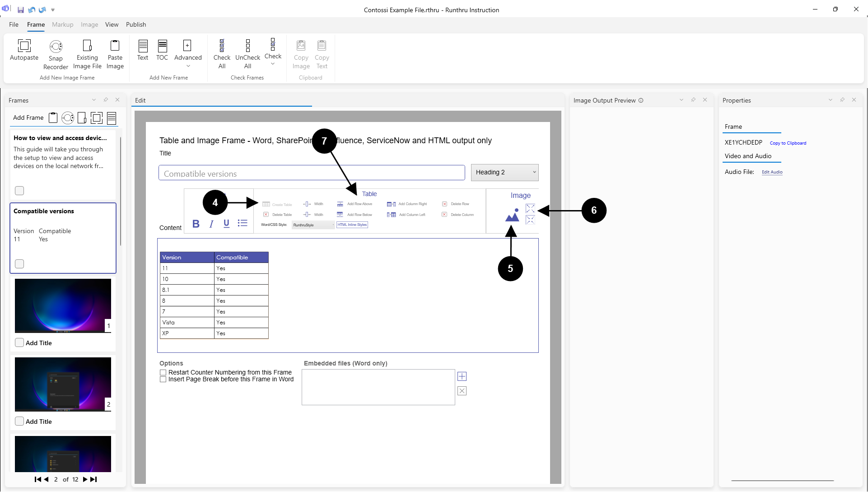Open the Snap Recorder tool
868x492 pixels.
[x=56, y=47]
